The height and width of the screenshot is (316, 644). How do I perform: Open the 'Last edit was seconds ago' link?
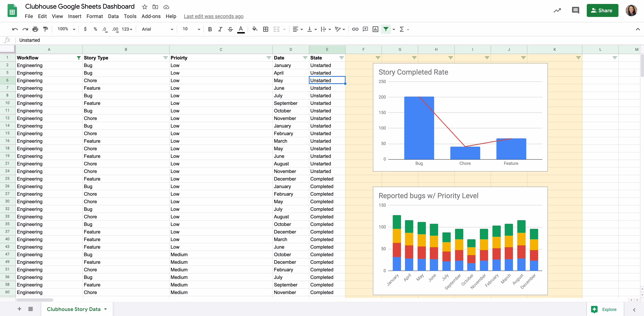coord(213,16)
